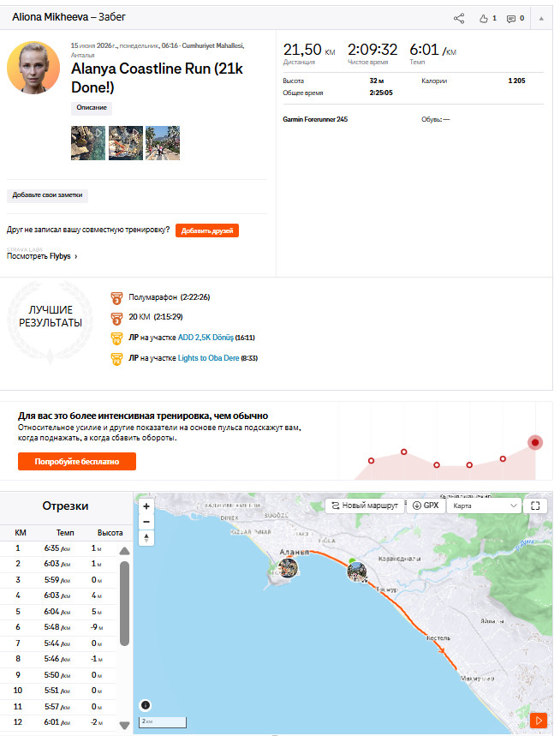
Task: Open comments via the speech bubble icon
Action: tap(510, 19)
